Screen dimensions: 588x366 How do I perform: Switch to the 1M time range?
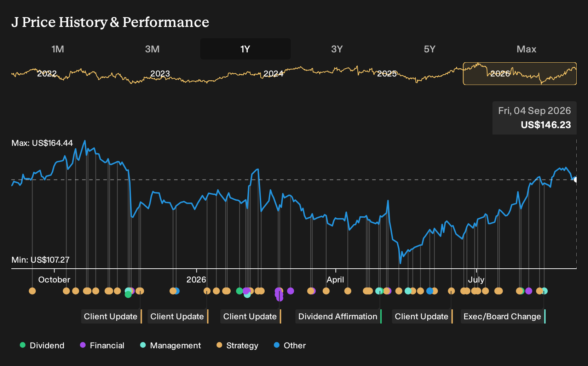click(x=58, y=49)
